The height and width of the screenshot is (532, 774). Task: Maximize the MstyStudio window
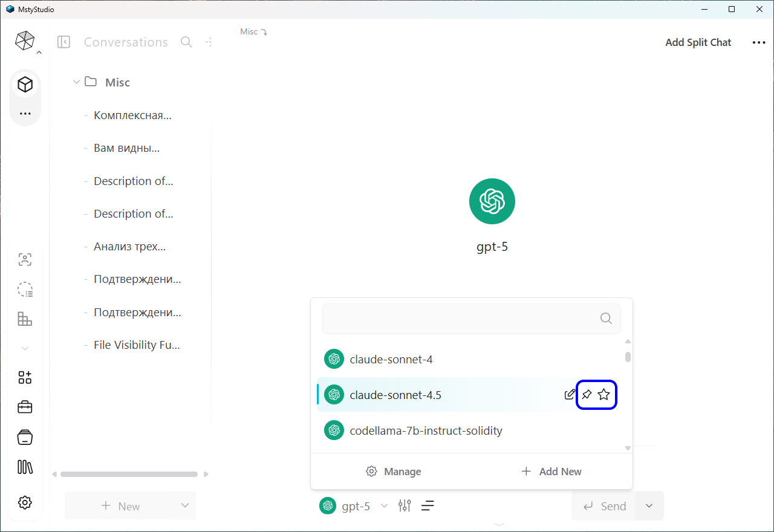[x=732, y=9]
